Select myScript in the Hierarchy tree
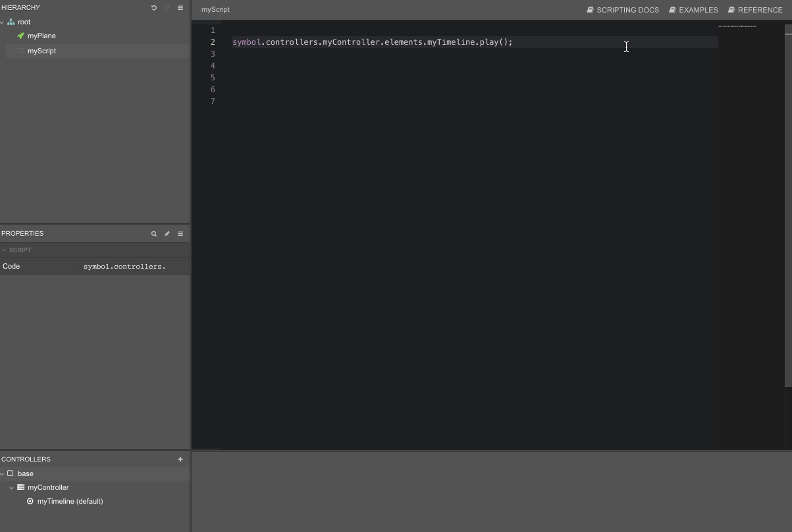Screen dimensions: 792x532 coord(41,51)
